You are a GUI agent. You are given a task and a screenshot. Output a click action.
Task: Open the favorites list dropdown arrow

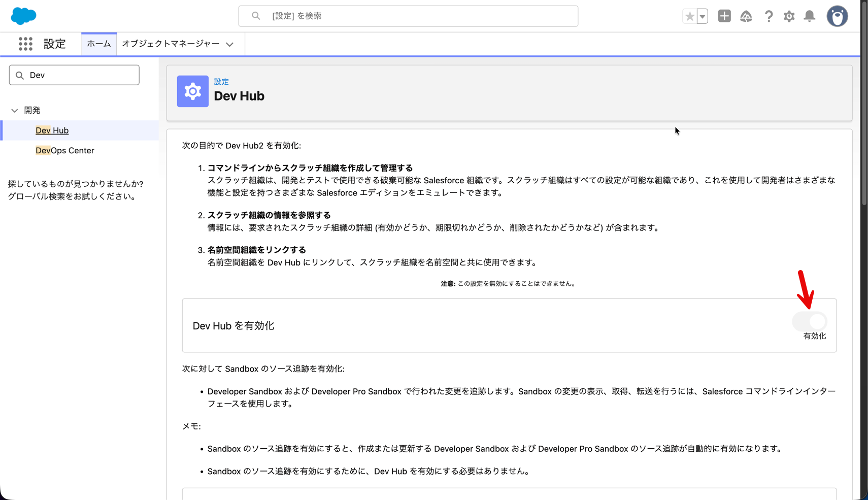[703, 16]
